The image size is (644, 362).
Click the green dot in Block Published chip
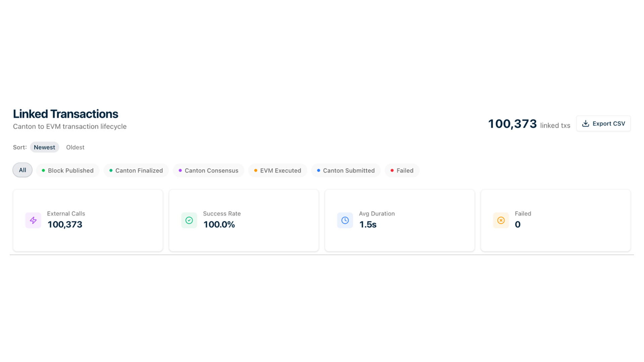[x=43, y=170]
